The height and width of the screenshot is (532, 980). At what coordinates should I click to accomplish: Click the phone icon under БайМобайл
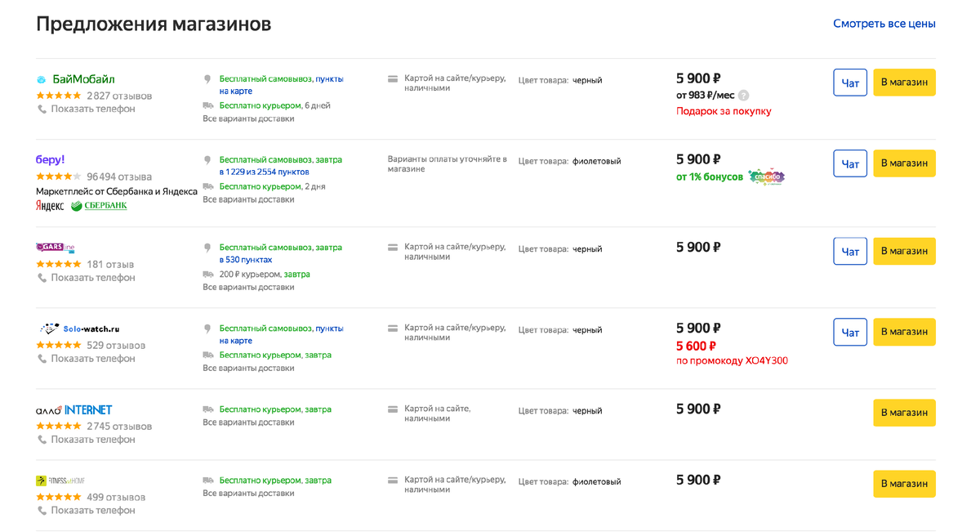coord(42,109)
